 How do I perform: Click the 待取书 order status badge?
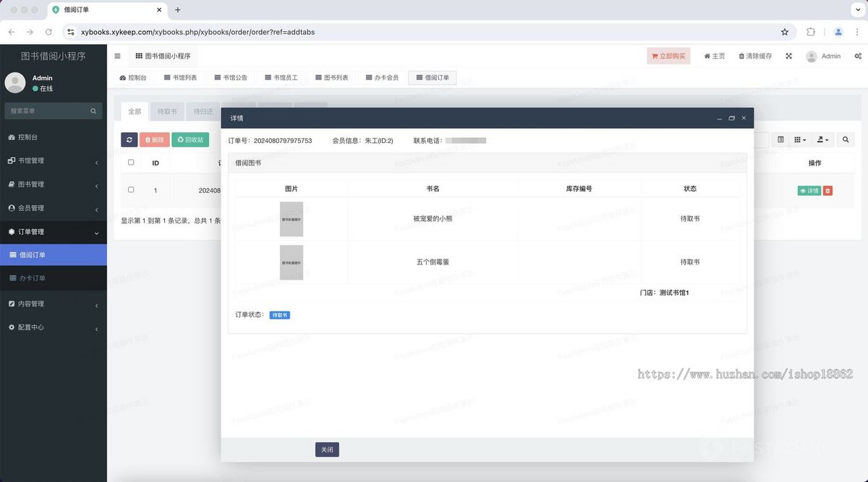point(280,315)
